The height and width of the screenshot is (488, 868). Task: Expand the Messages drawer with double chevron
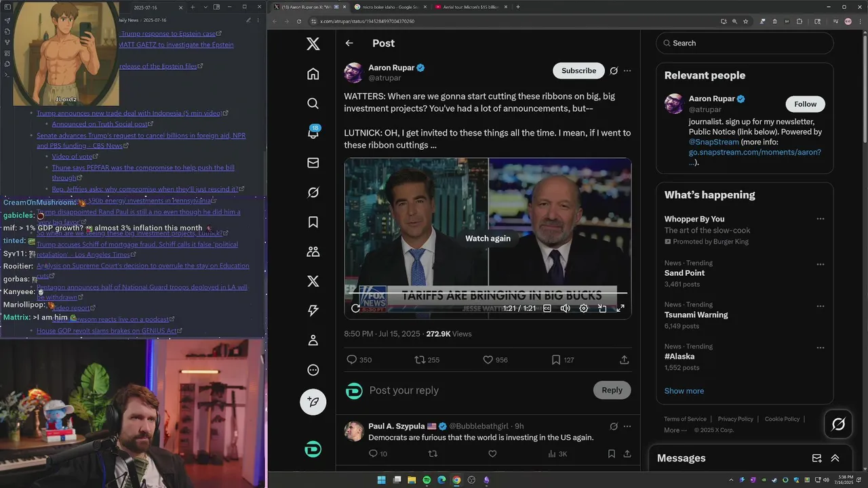[835, 458]
